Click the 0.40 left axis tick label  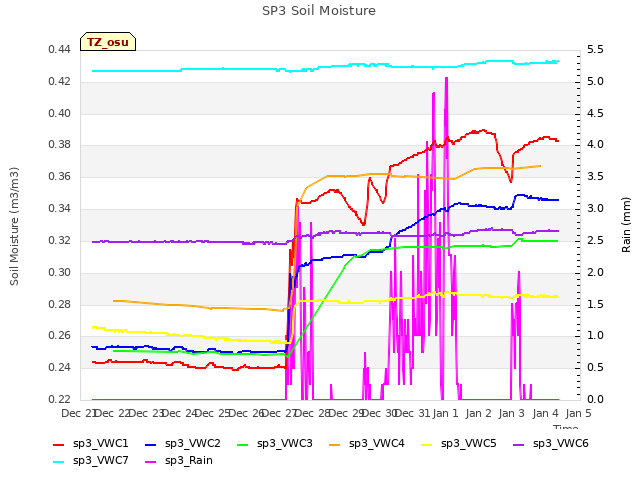(60, 113)
